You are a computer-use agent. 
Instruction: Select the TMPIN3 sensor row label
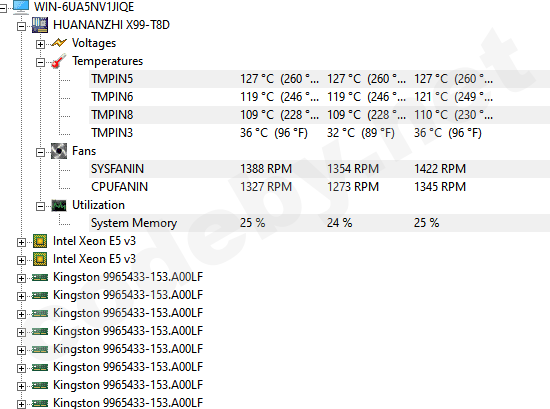[112, 133]
